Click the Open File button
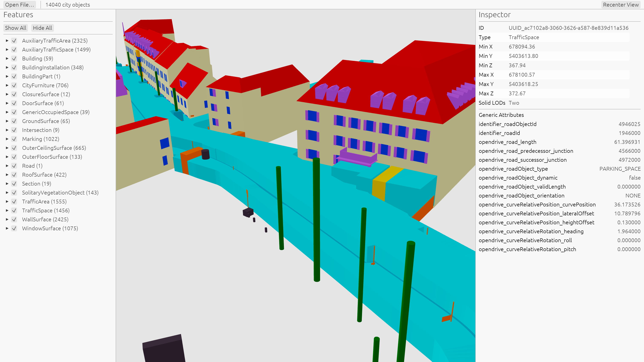The image size is (644, 362). click(20, 5)
